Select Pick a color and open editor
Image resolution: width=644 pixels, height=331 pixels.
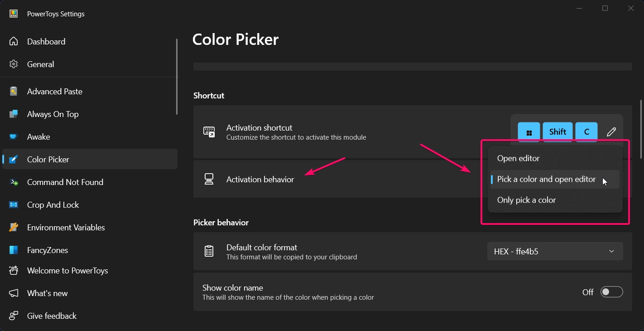click(555, 179)
